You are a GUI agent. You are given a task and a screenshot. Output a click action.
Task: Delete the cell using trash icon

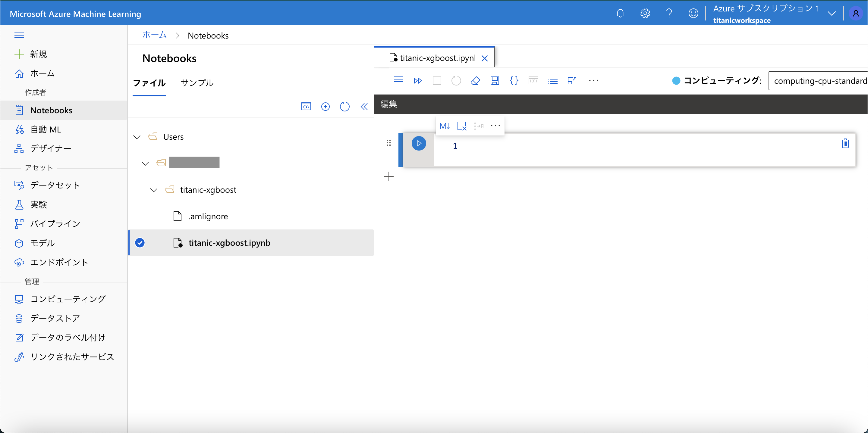coord(845,143)
